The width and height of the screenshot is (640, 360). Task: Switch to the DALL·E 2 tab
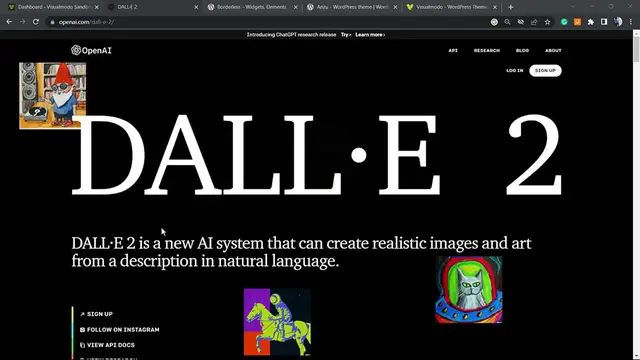[152, 7]
